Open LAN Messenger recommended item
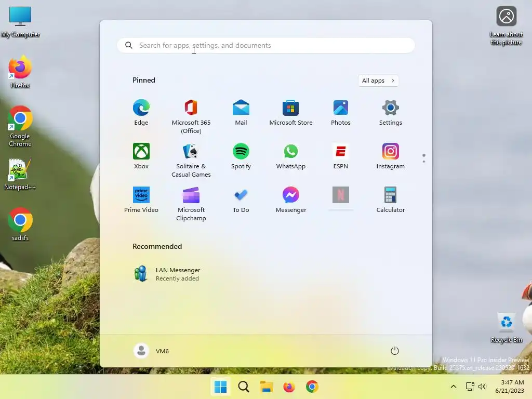Viewport: 532px width, 399px height. 167,274
